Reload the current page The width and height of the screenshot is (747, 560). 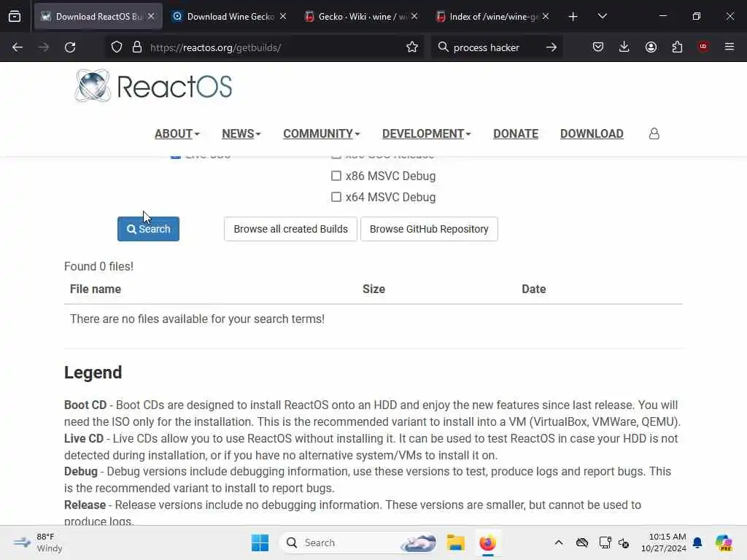pos(70,47)
